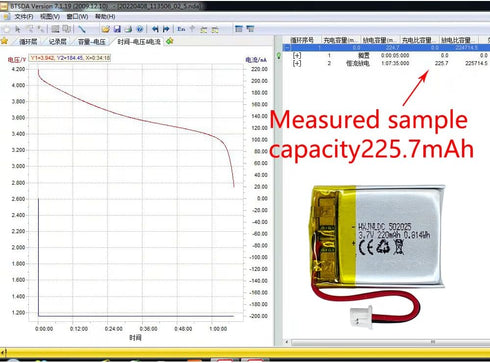490x363 pixels.
Task: Click the green diamond icon after tabs
Action: (170, 41)
